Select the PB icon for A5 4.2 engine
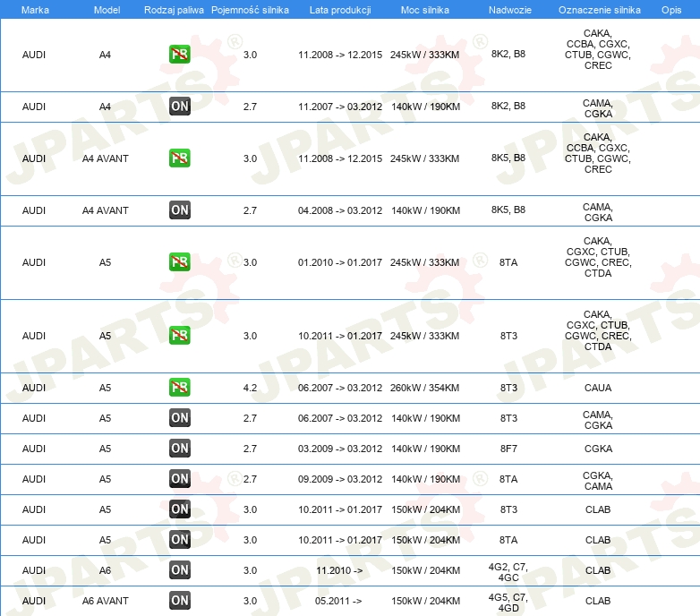Image resolution: width=700 pixels, height=616 pixels. coord(180,388)
